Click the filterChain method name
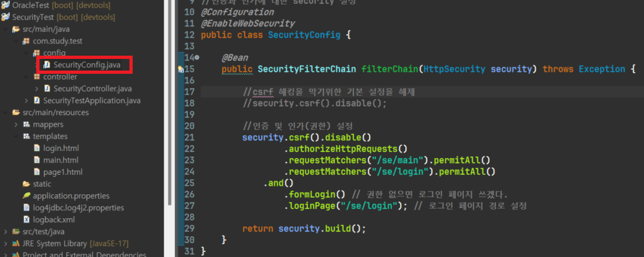The height and width of the screenshot is (257, 644). click(x=390, y=69)
